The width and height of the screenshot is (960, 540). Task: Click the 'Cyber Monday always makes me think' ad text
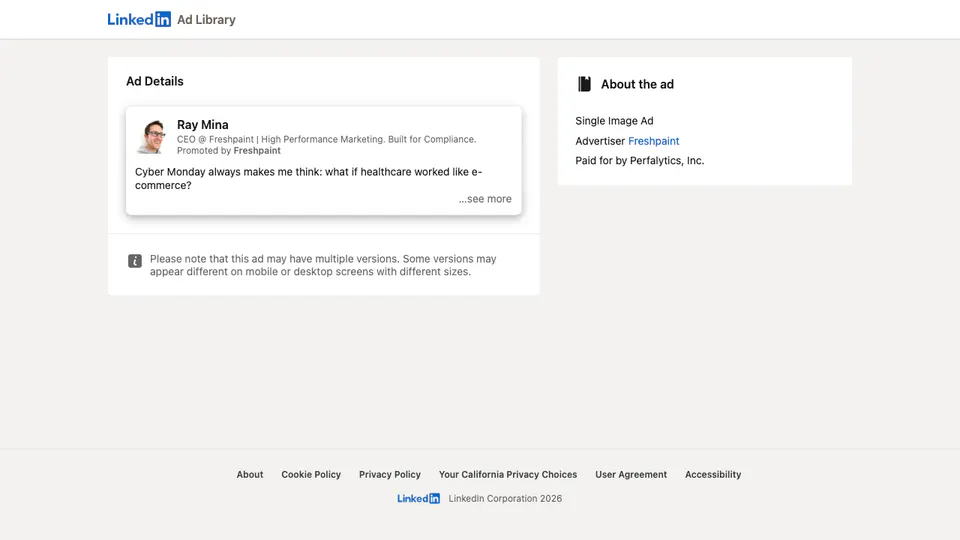[x=309, y=179]
